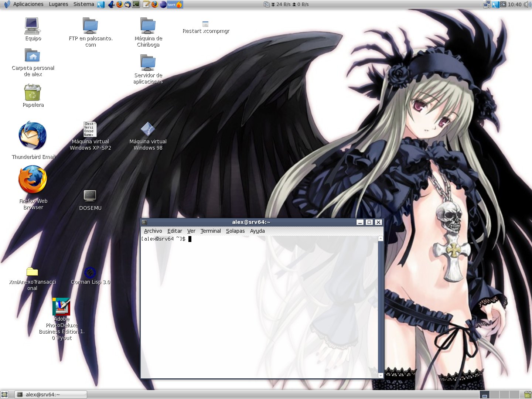
Task: Open the Aplicaciones menu
Action: point(28,4)
